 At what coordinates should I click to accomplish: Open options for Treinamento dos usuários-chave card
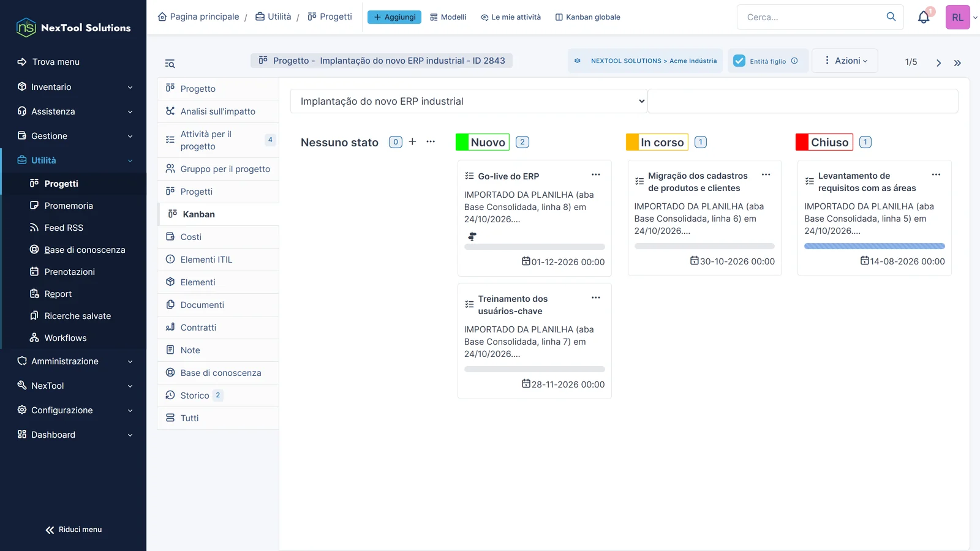595,298
